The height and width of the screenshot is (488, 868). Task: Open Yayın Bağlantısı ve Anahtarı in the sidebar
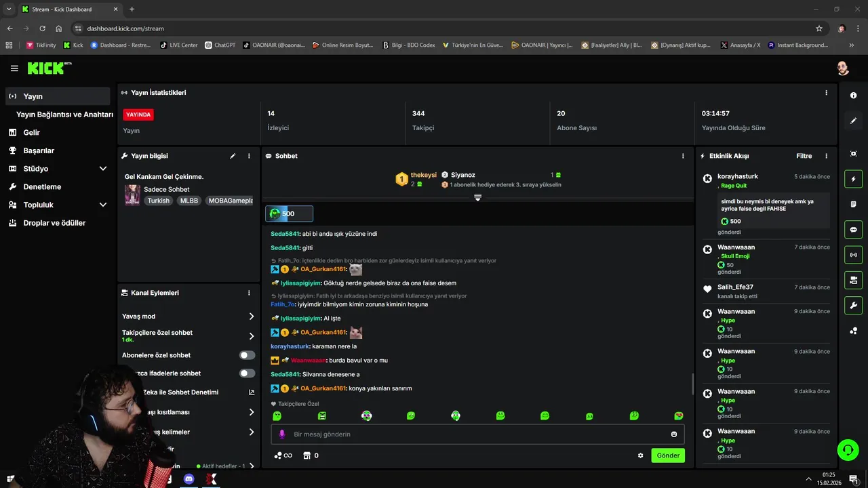64,115
